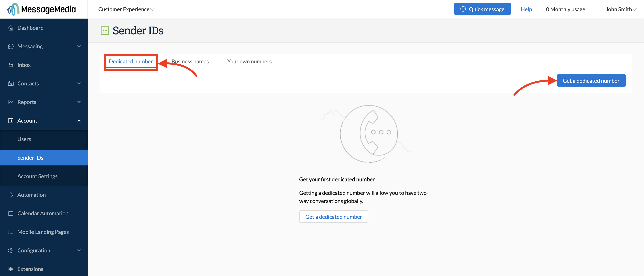Image resolution: width=644 pixels, height=276 pixels.
Task: Switch to the Dedicated number tab
Action: (131, 62)
